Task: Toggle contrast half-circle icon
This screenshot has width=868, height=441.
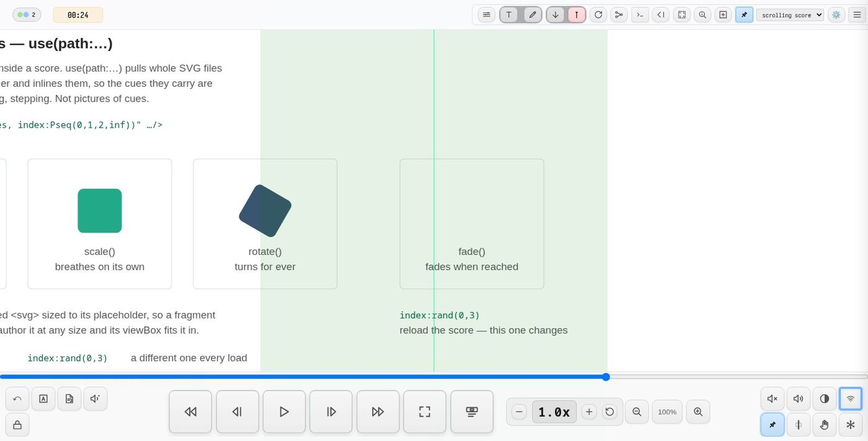Action: pos(825,399)
